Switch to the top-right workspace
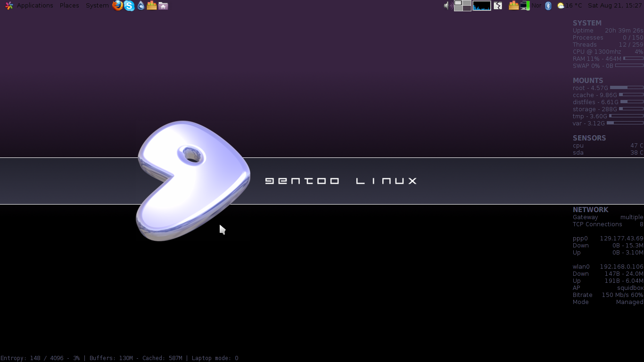Image resolution: width=644 pixels, height=362 pixels. pos(467,3)
